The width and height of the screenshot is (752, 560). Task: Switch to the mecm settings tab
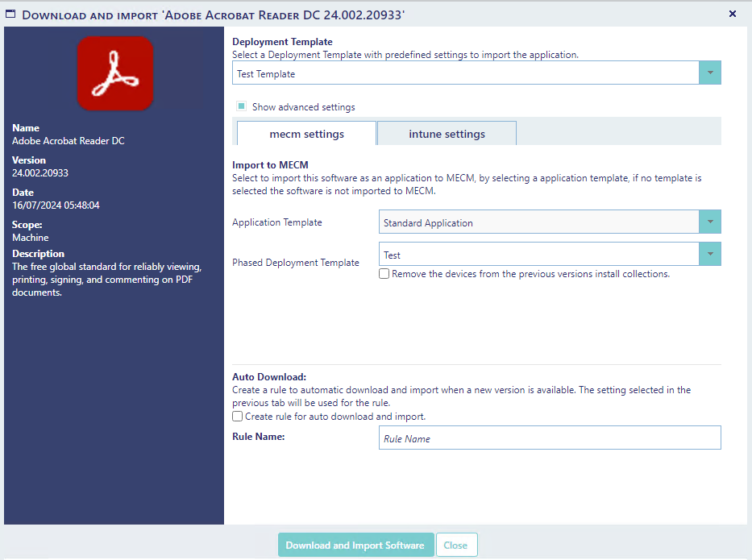click(307, 134)
